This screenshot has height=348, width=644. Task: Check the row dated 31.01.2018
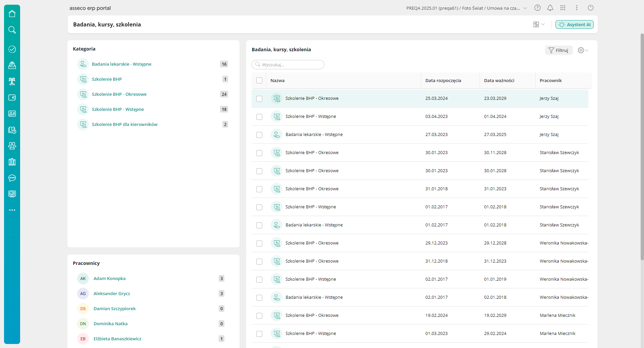[259, 189]
